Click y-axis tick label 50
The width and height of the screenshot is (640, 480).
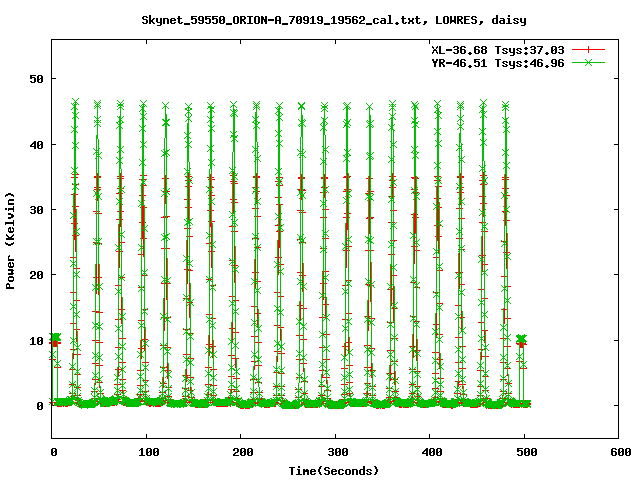36,79
